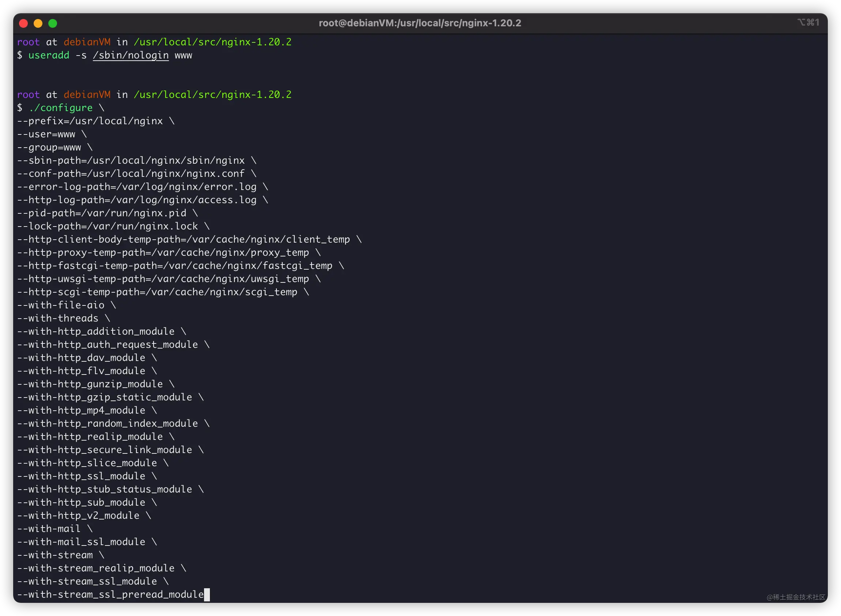Click the ⌥⌘1 shortcut indicator in title bar
841x616 pixels.
pyautogui.click(x=808, y=23)
